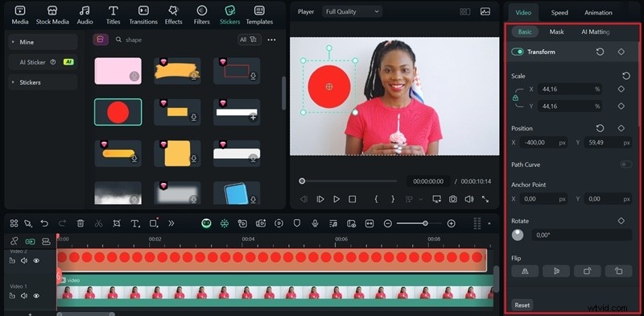This screenshot has width=644, height=316.
Task: Click the Reset button
Action: pos(522,305)
